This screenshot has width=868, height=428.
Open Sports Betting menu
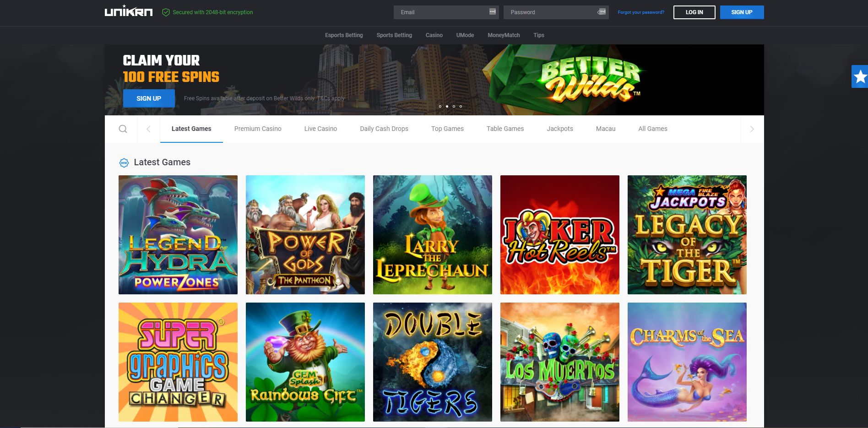click(x=394, y=35)
